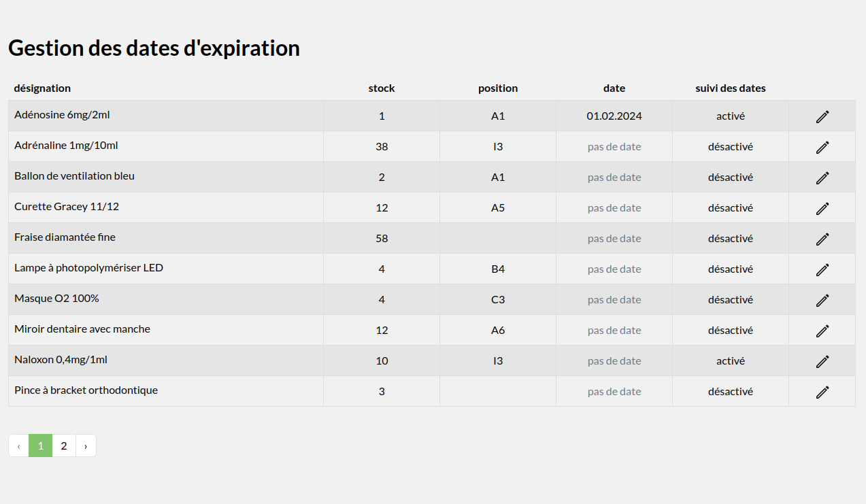Viewport: 866px width, 504px height.
Task: Click the suivi des dates column header
Action: (730, 88)
